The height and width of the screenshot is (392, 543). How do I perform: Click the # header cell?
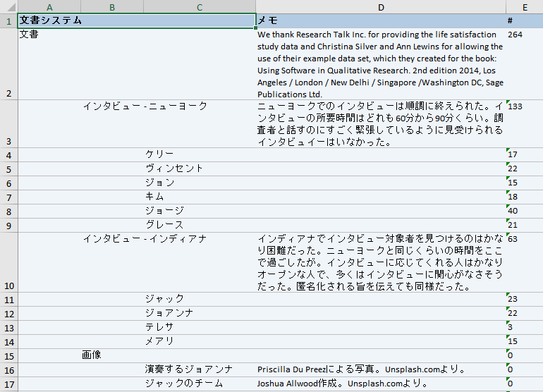[525, 21]
